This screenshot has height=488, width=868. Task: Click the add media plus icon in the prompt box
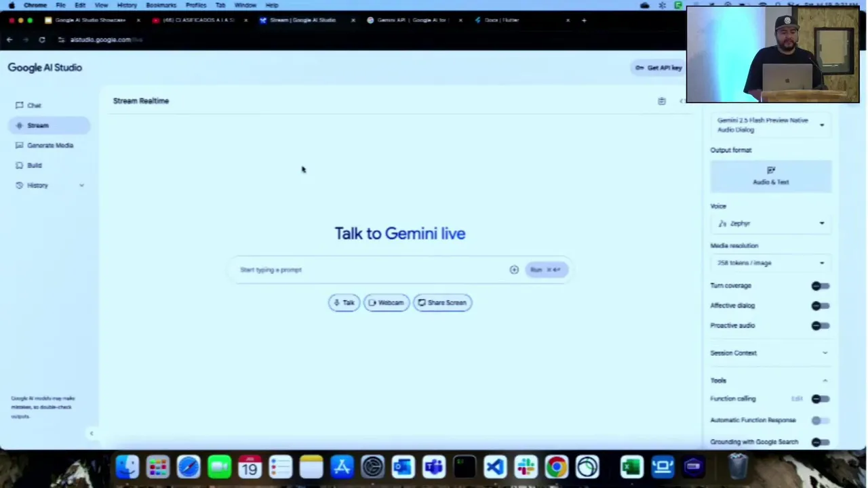514,270
